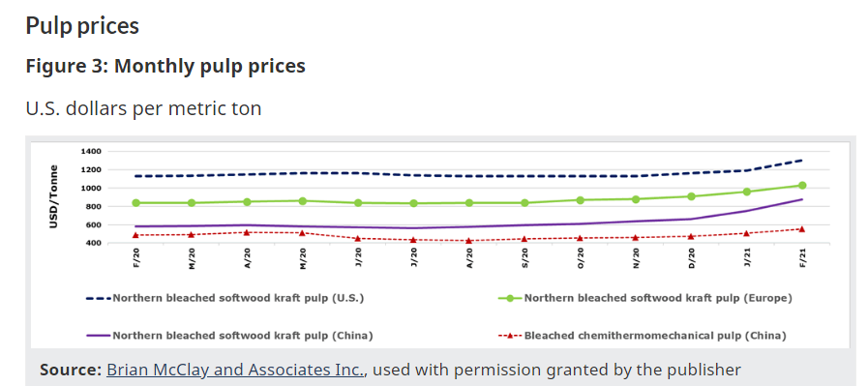Select the F/20 green Europe data point
Screen dimensions: 868x386
click(x=136, y=203)
